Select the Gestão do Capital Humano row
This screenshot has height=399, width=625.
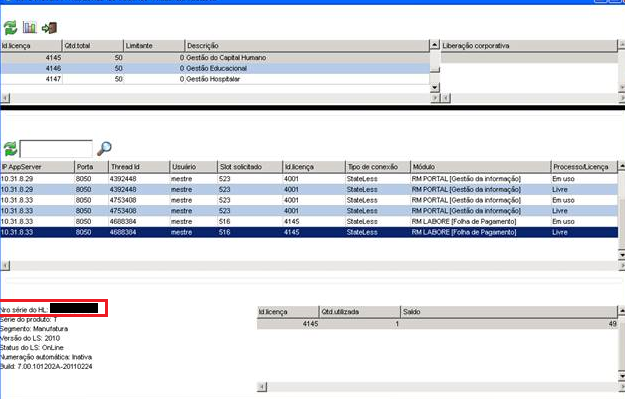click(x=215, y=58)
